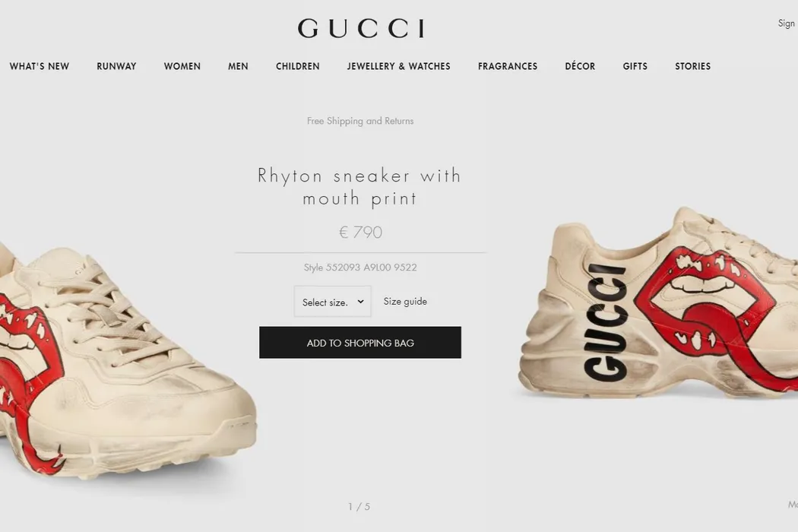This screenshot has height=532, width=798.
Task: Add sneaker to shopping bag
Action: pos(359,343)
